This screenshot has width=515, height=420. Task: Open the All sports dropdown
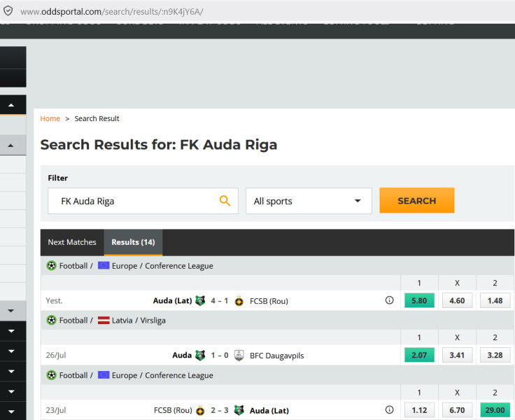coord(309,201)
